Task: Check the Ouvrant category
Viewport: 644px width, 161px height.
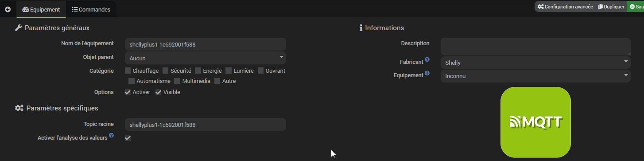Action: (x=260, y=71)
